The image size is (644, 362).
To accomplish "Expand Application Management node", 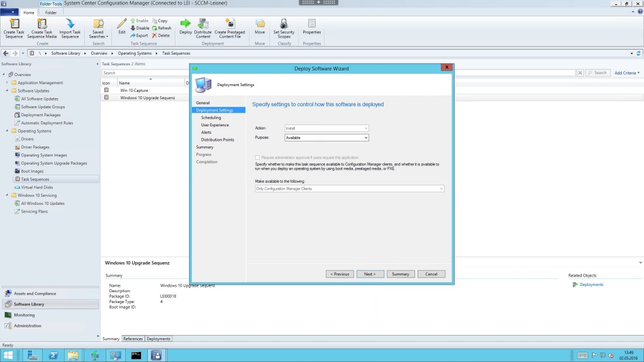I will click(7, 82).
